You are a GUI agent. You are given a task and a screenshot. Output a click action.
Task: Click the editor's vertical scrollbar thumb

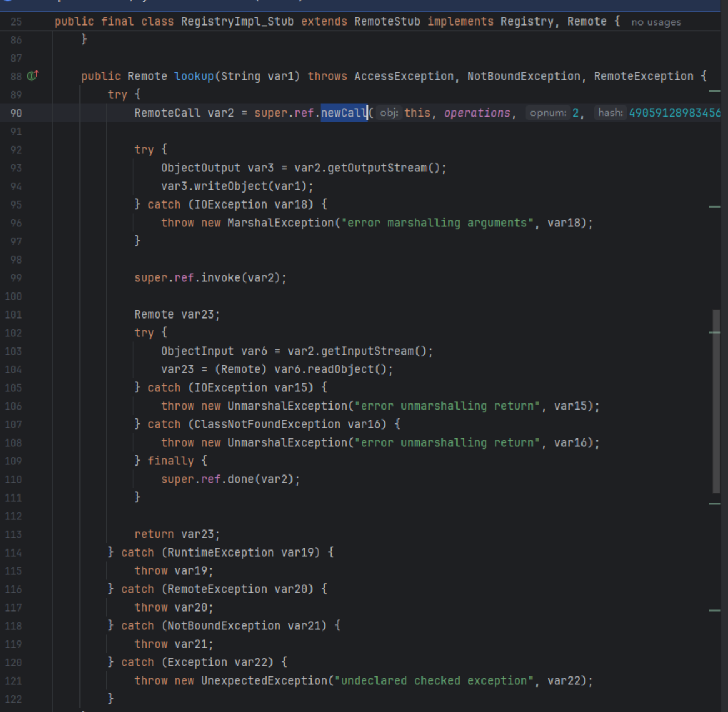[x=716, y=401]
